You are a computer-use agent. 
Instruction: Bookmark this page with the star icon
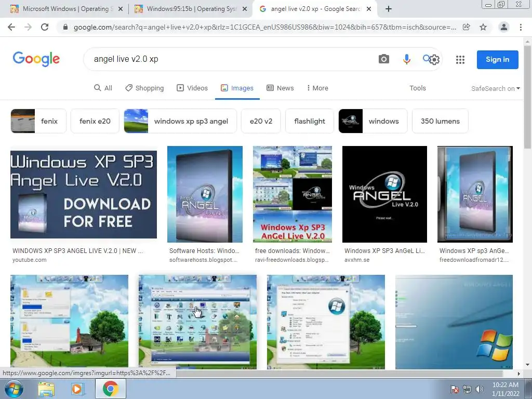pyautogui.click(x=483, y=27)
